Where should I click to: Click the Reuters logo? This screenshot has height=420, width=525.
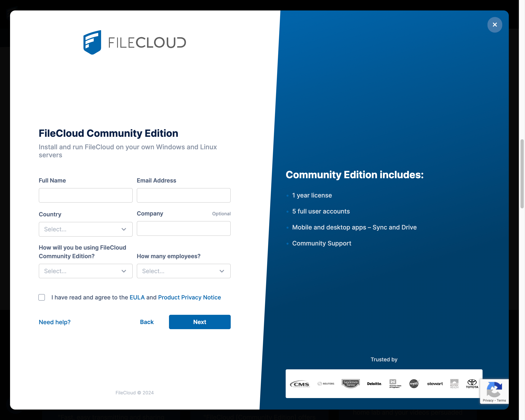click(x=326, y=384)
